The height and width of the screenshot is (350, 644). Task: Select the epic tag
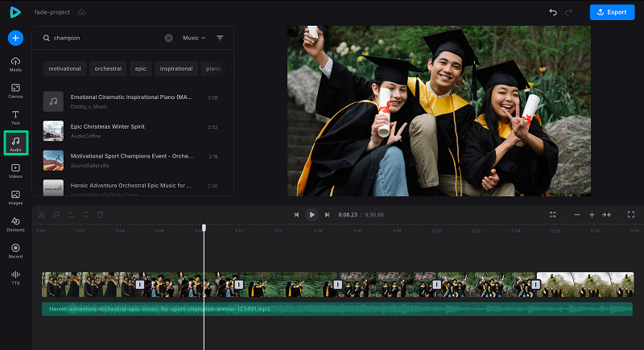(140, 68)
